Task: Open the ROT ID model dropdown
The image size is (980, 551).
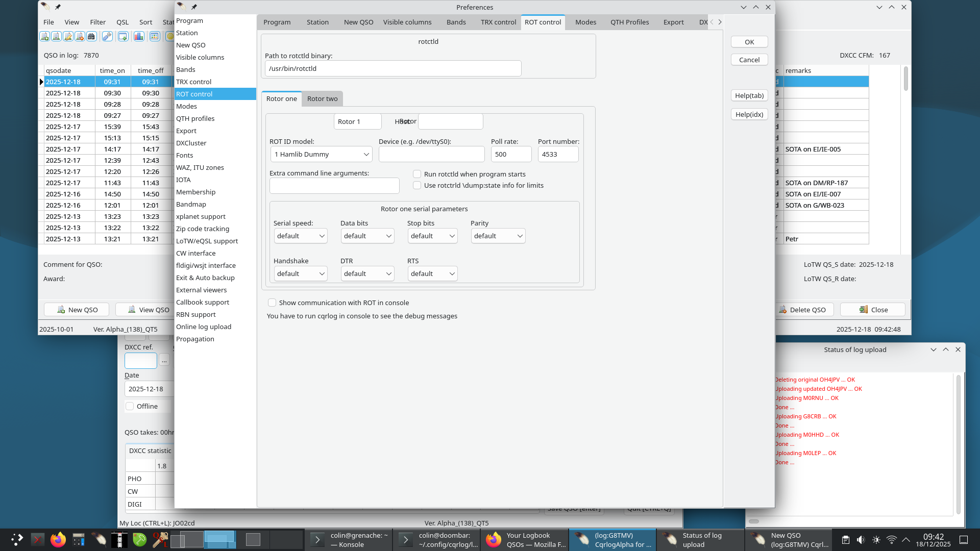Action: (x=322, y=155)
